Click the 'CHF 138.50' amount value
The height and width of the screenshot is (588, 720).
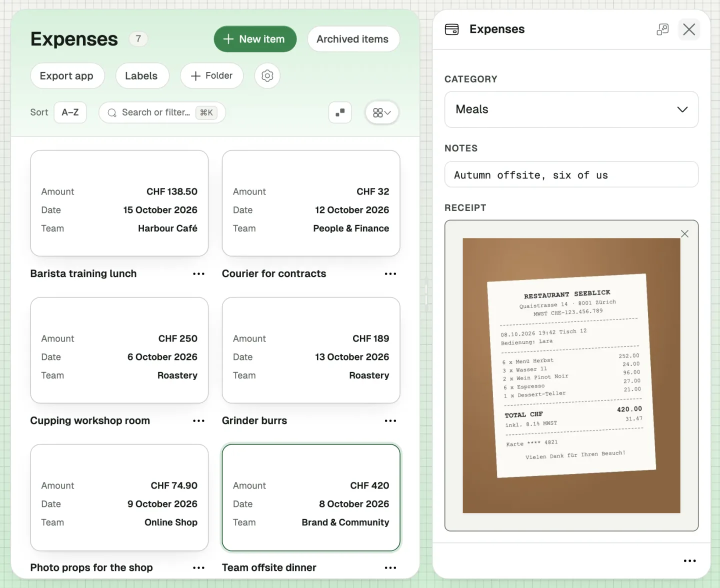[x=172, y=192]
